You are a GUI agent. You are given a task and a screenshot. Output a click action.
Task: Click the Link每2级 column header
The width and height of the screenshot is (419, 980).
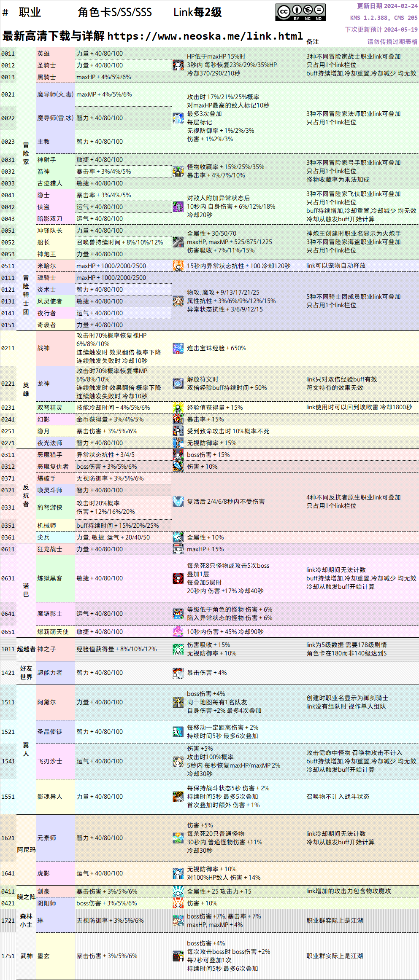[x=197, y=12]
